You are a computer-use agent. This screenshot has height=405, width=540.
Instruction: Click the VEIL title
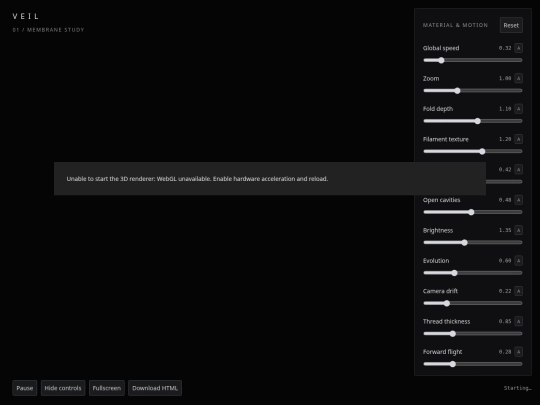26,16
